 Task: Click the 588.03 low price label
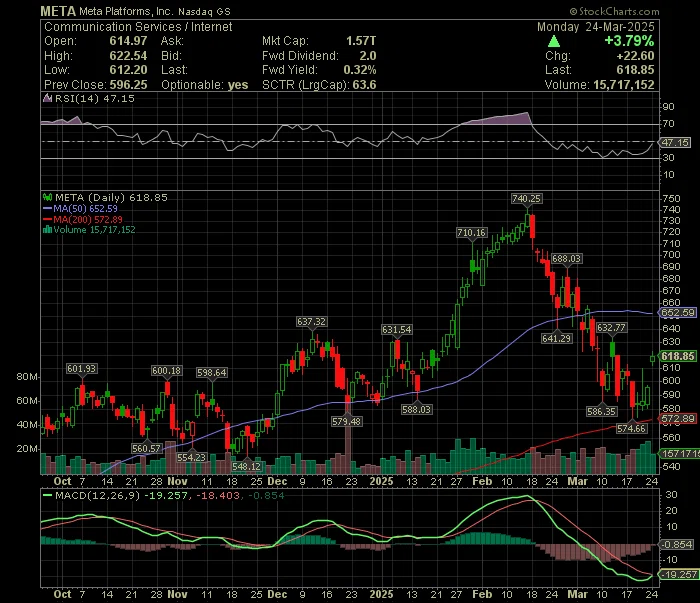pyautogui.click(x=417, y=409)
